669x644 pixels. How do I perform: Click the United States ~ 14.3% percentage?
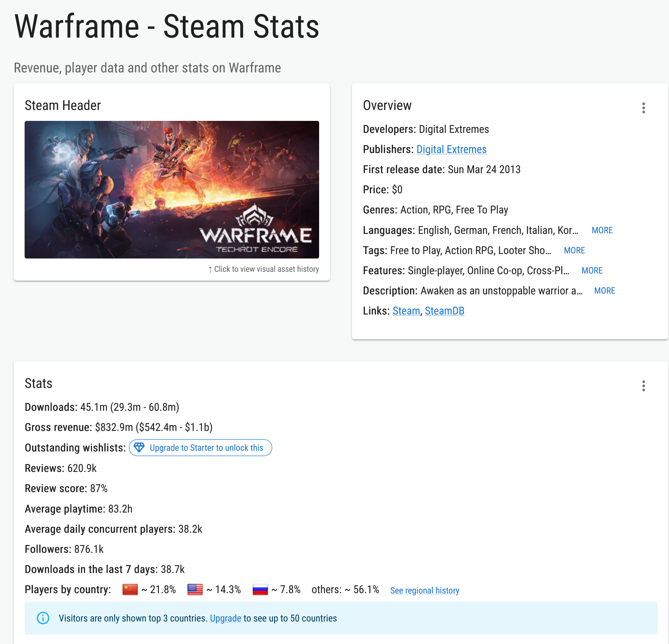coord(224,589)
